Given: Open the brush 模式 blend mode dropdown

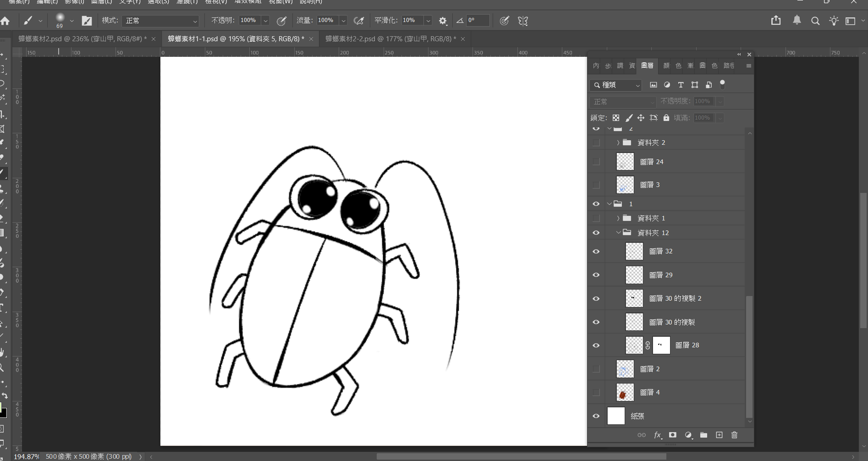Looking at the screenshot, I should [x=161, y=21].
